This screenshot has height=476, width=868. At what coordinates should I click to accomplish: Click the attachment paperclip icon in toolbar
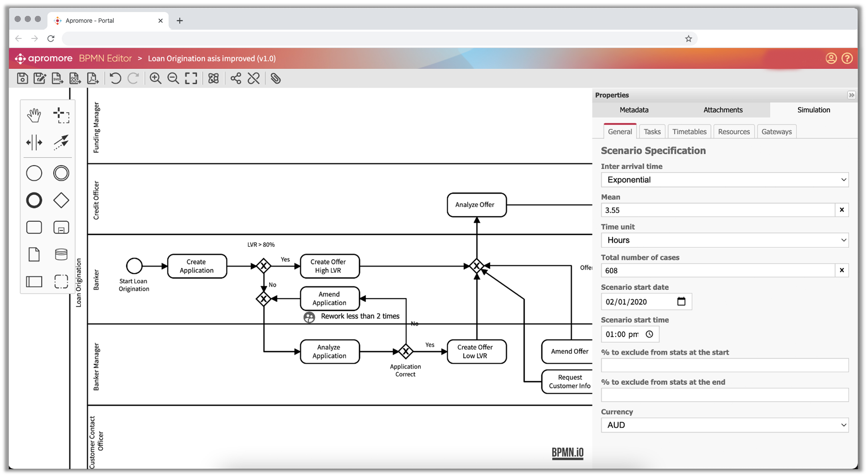point(275,78)
